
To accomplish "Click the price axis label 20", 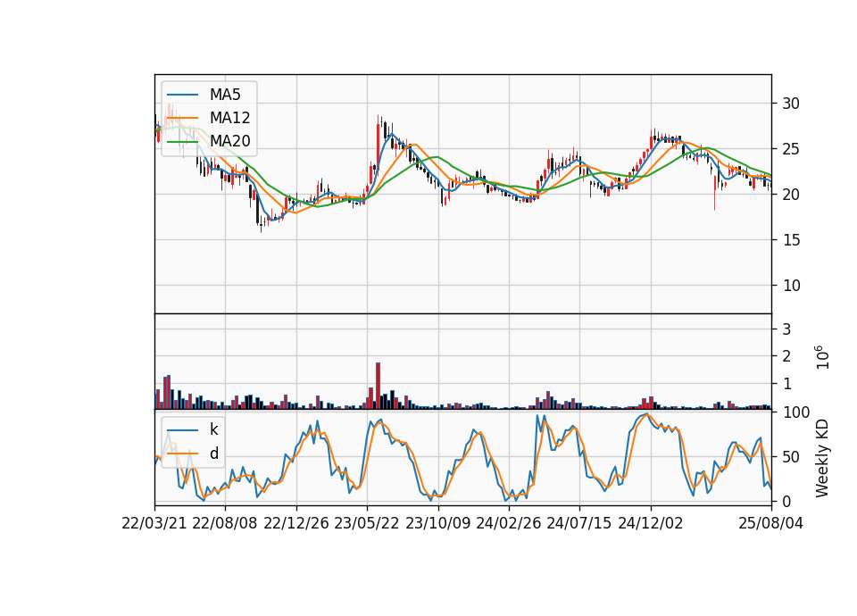I will [x=790, y=194].
